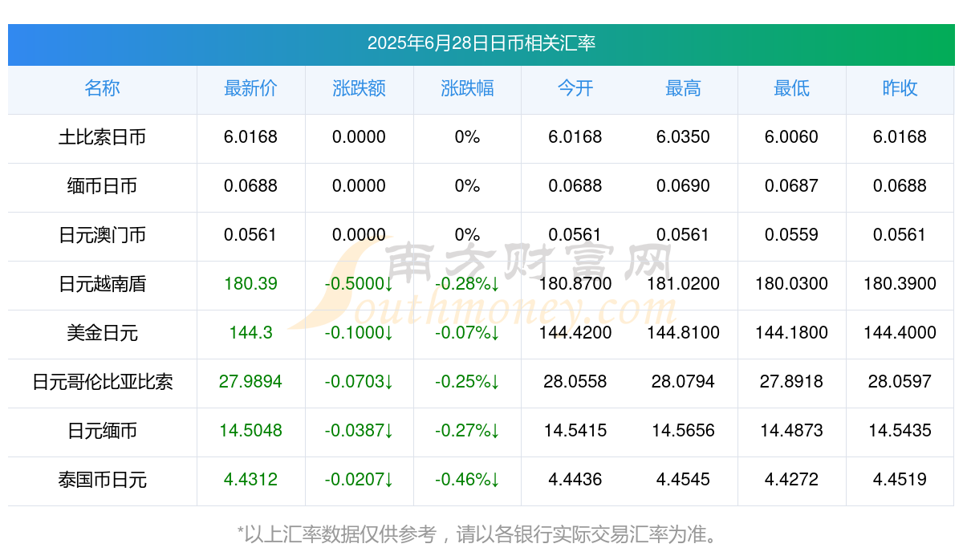Click change percent -0.46%↓
The image size is (963, 560).
467,480
